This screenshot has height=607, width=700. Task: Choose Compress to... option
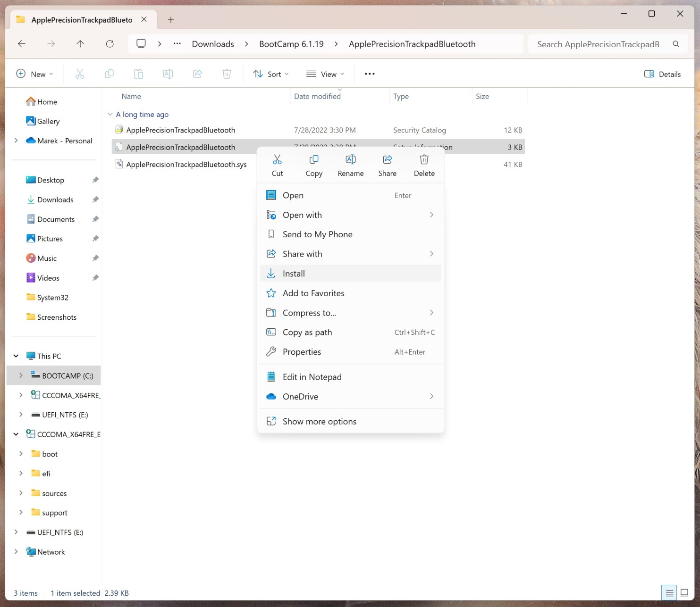coord(351,313)
